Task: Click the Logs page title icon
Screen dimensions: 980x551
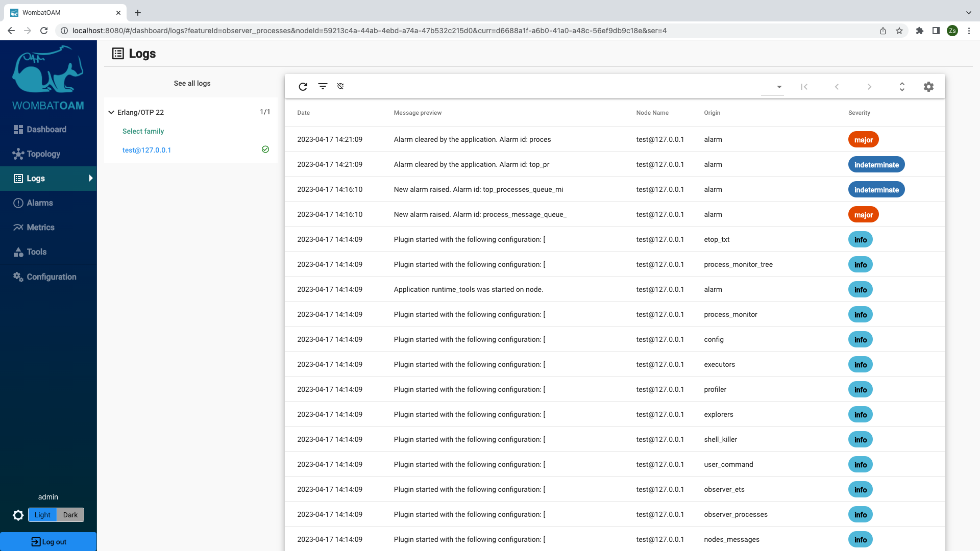Action: pos(118,54)
